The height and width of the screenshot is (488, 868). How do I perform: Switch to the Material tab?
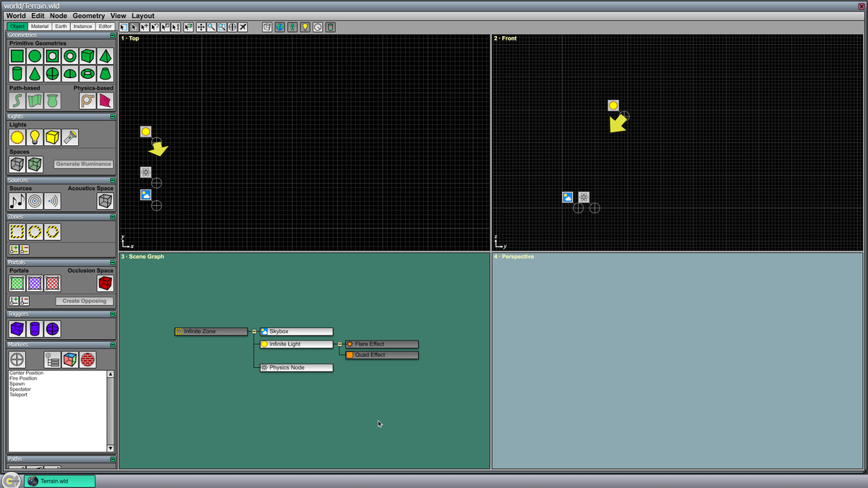40,27
